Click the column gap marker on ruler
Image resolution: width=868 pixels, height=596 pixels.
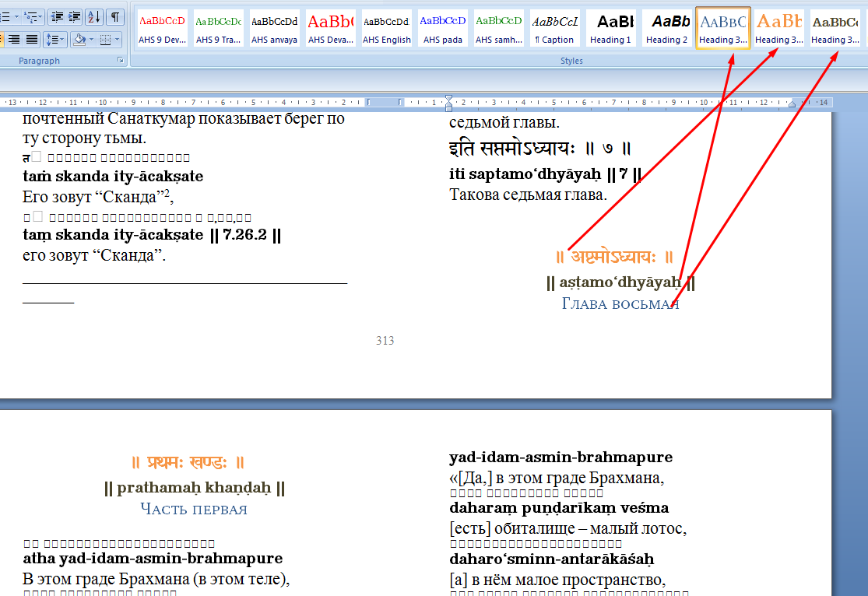click(x=385, y=103)
